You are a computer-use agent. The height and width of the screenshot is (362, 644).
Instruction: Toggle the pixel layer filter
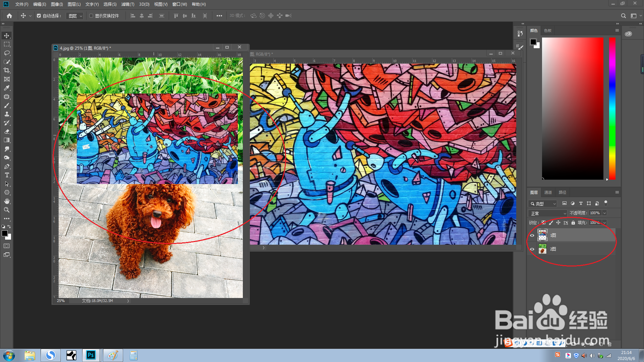click(565, 203)
